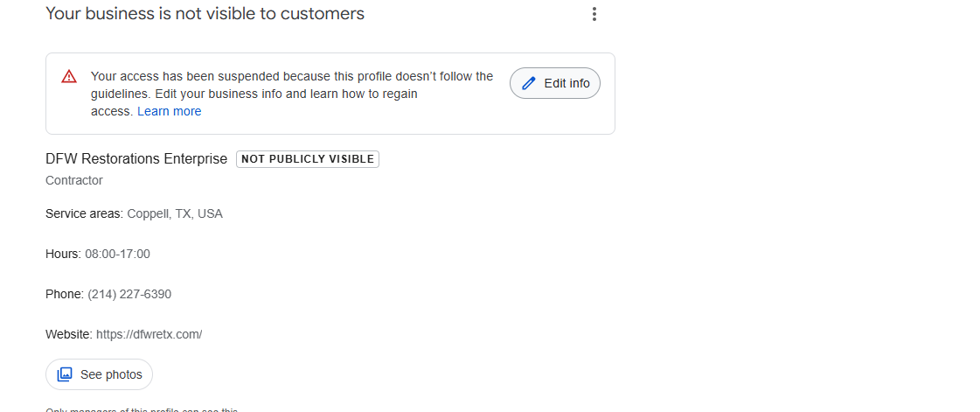Open the https://dfwretx.com/ website URL
This screenshot has height=412, width=980.
(x=149, y=334)
